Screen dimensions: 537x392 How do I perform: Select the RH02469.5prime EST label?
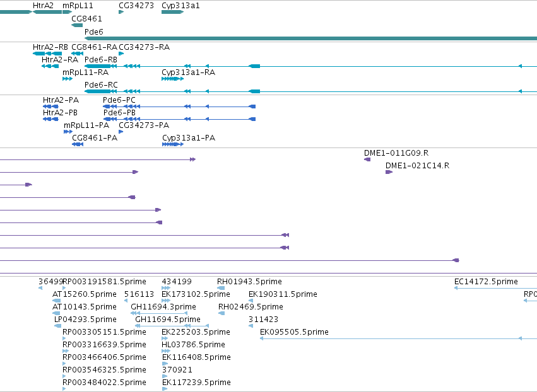251,307
